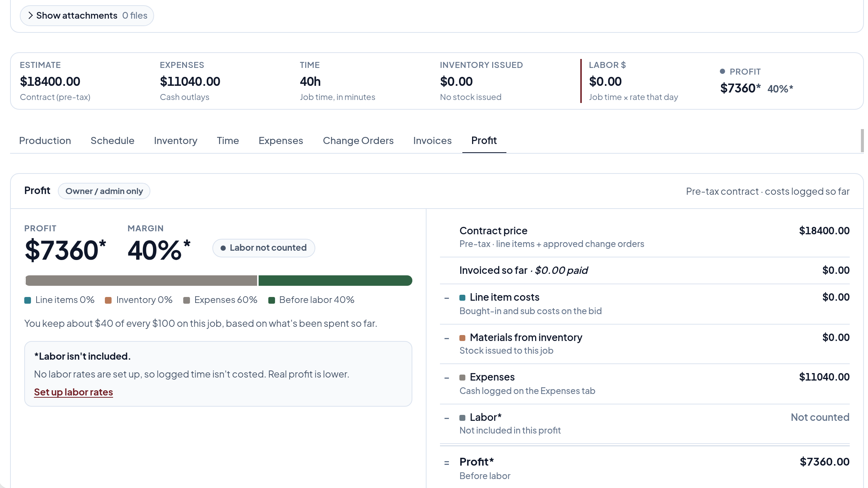Click the orange square beside Materials from inventory
The image size is (868, 488).
tap(462, 338)
